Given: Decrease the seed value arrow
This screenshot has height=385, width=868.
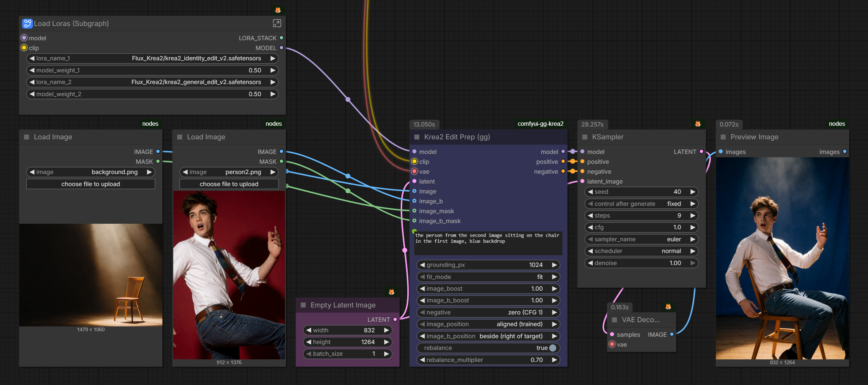Looking at the screenshot, I should click(x=590, y=192).
